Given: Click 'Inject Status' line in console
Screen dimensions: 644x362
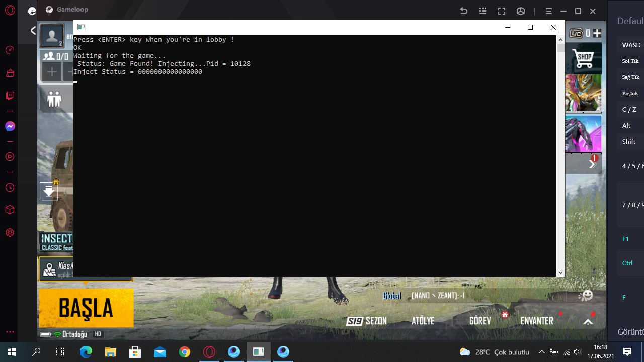Looking at the screenshot, I should pos(138,72).
